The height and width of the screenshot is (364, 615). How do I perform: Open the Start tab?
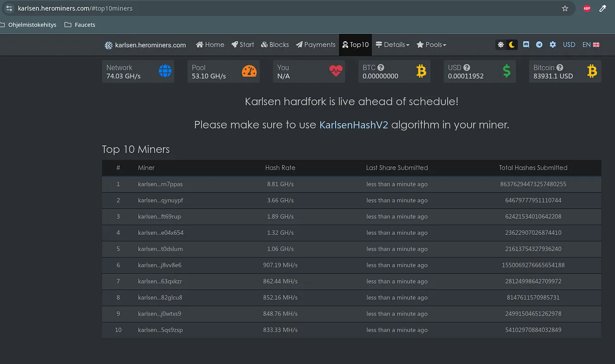pos(243,45)
